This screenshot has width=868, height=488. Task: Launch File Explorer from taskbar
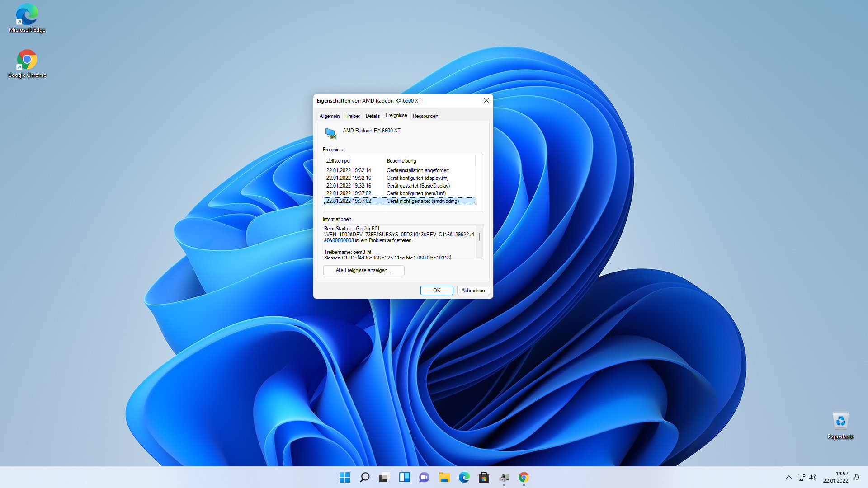tap(444, 477)
